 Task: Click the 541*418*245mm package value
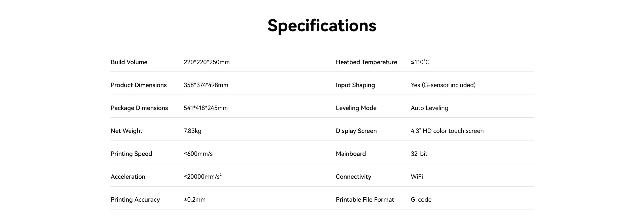(206, 108)
